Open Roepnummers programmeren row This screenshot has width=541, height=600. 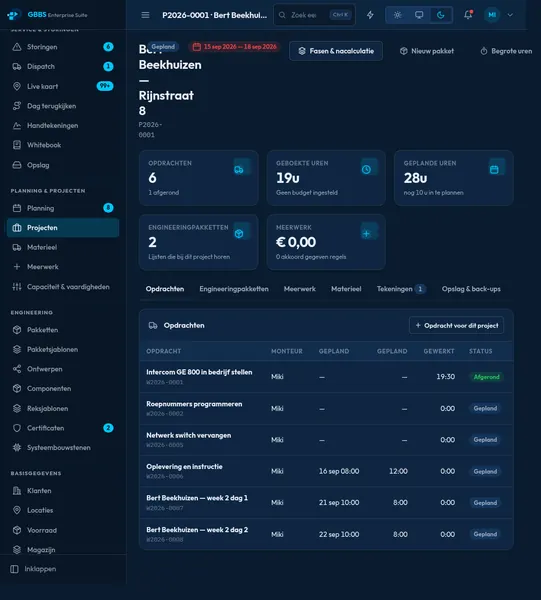click(326, 408)
